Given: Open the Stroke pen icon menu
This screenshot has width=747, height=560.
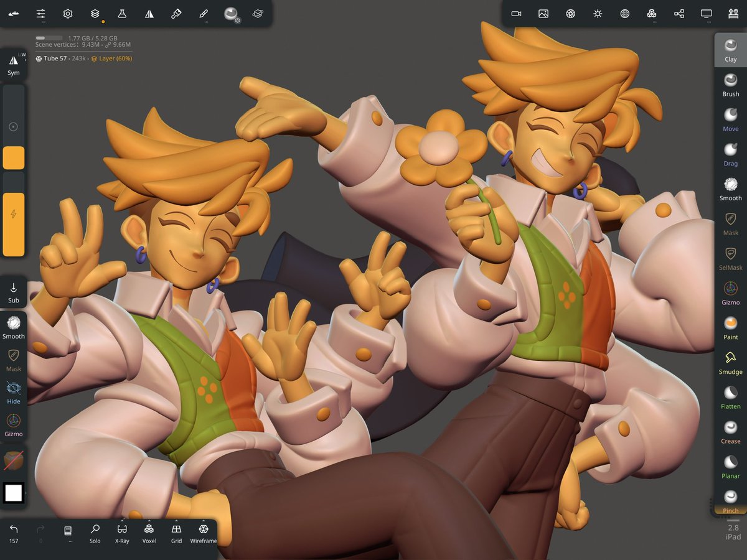Looking at the screenshot, I should click(204, 13).
